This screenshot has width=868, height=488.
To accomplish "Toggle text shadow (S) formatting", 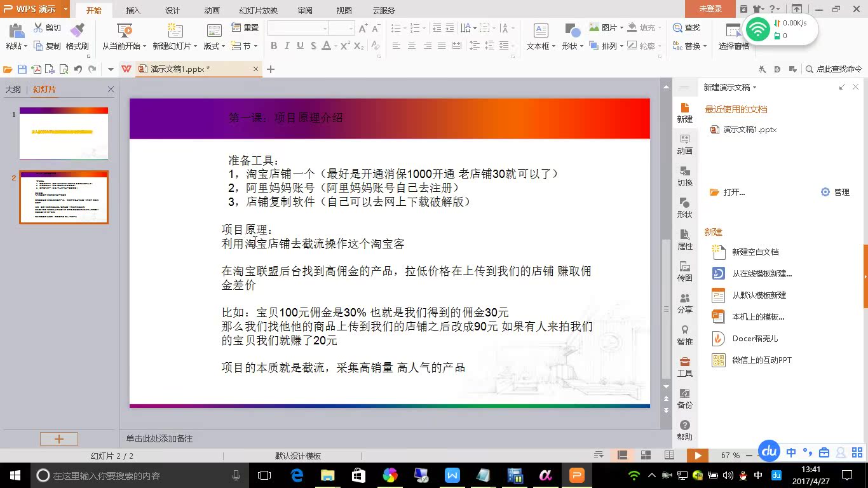I will click(313, 46).
